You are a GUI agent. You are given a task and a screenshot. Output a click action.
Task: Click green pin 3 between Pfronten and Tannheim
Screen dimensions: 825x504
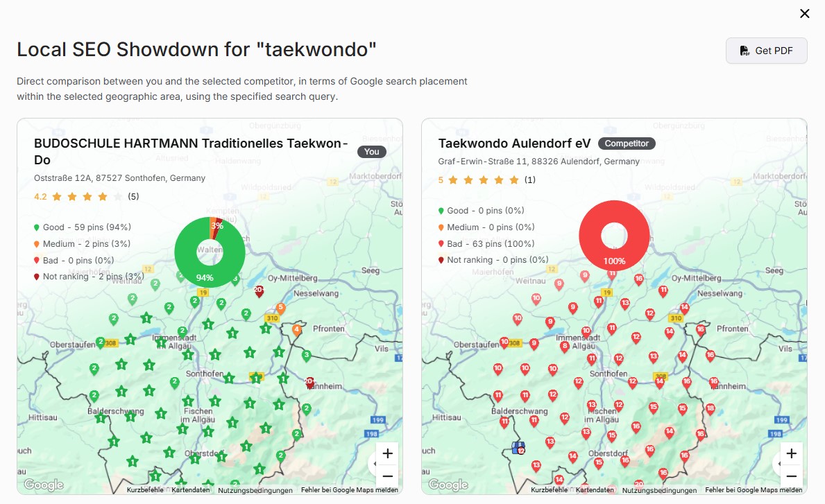(306, 356)
